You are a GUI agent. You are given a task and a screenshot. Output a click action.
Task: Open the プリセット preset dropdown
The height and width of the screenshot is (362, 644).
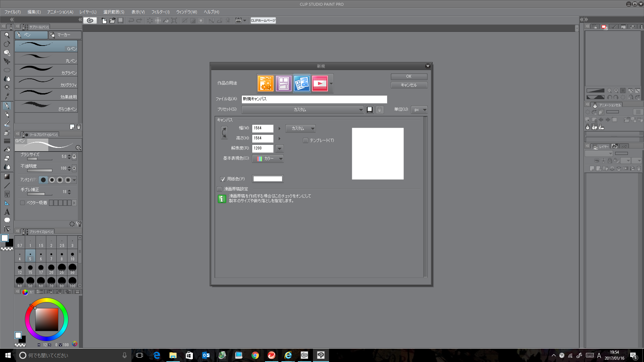tap(303, 110)
